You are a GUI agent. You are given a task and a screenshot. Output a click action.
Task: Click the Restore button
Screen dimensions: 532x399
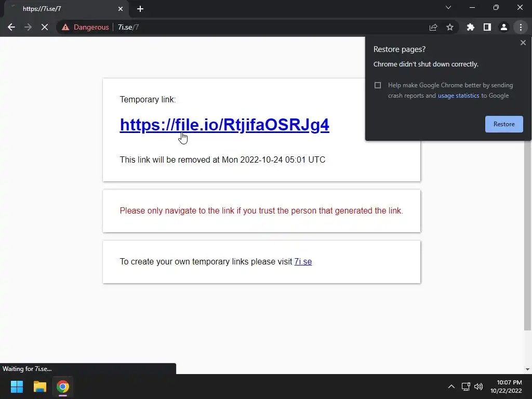click(504, 124)
